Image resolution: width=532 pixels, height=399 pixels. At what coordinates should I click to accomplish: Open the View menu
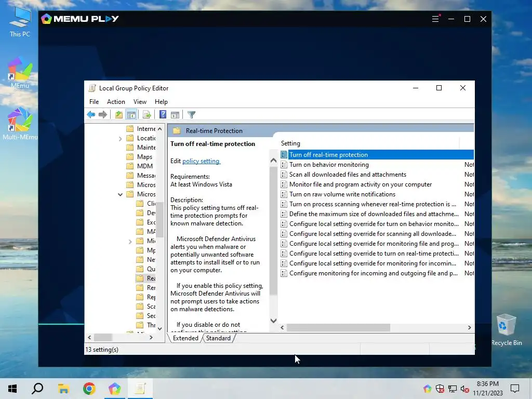140,102
